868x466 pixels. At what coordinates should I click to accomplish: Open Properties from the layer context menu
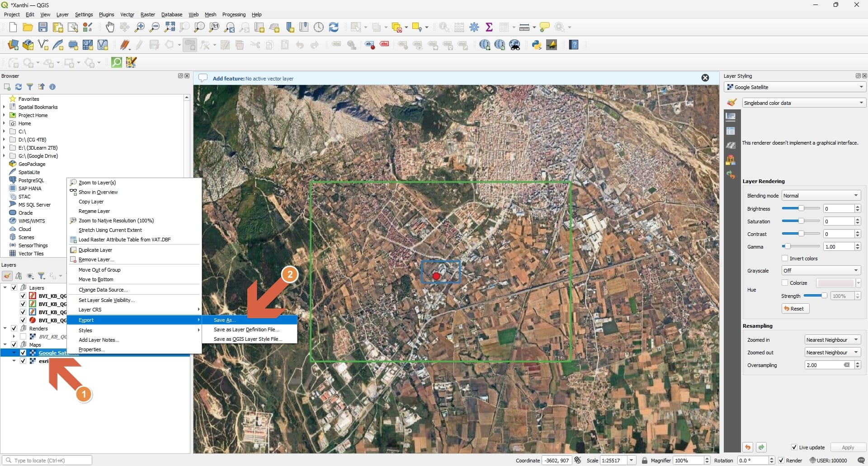click(134, 349)
